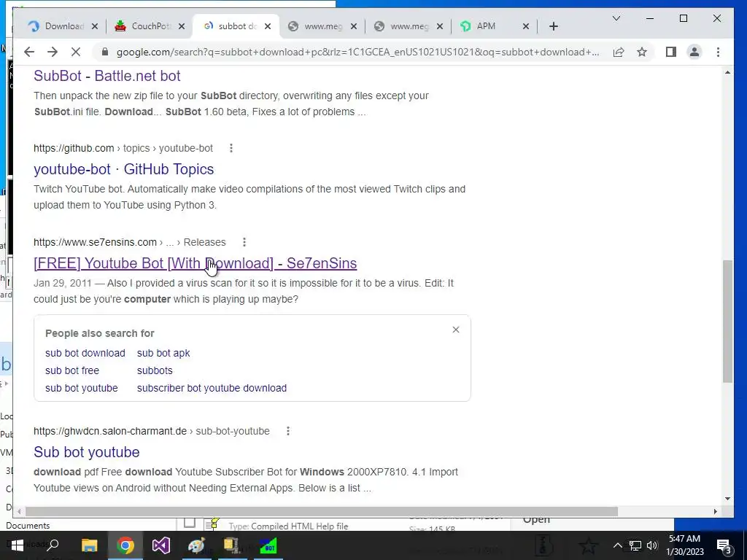Open Paint app from taskbar
The height and width of the screenshot is (560, 747).
tap(196, 545)
